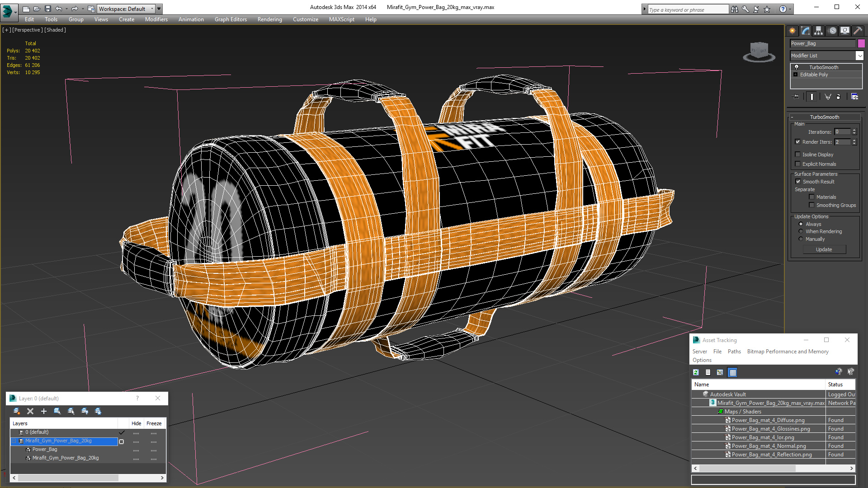This screenshot has height=488, width=868.
Task: Click Configure Modifier Sets icon
Action: 854,97
